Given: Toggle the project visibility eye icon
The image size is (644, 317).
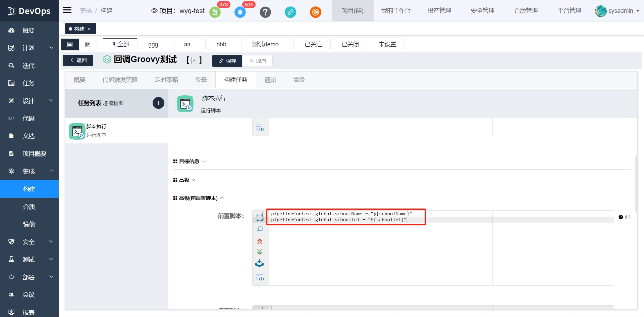Looking at the screenshot, I should [154, 11].
